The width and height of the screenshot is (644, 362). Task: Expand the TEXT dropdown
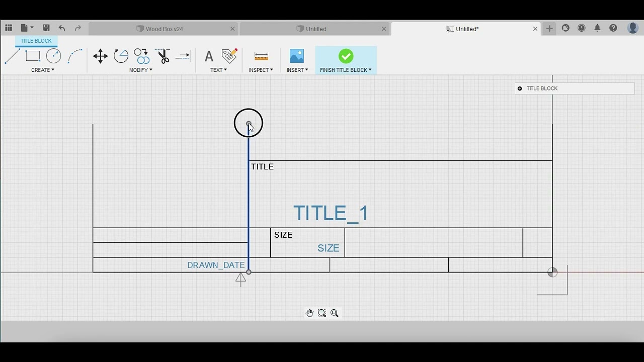pos(218,70)
